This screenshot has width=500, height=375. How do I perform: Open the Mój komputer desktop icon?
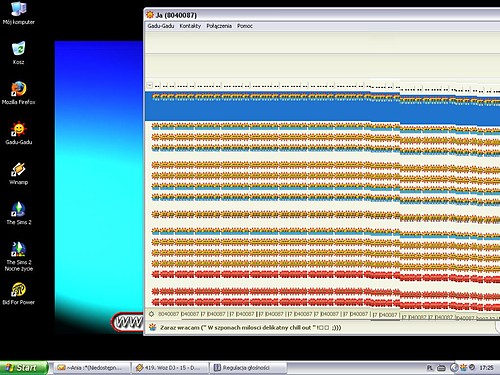[19, 13]
